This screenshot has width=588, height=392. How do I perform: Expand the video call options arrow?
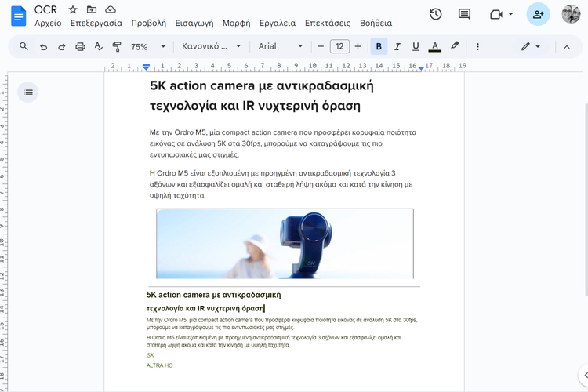coord(510,14)
